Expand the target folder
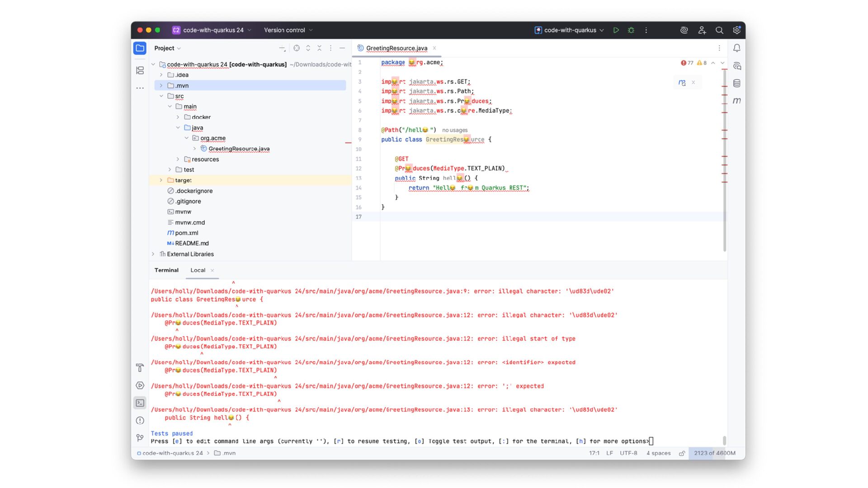This screenshot has width=868, height=488. pos(161,180)
